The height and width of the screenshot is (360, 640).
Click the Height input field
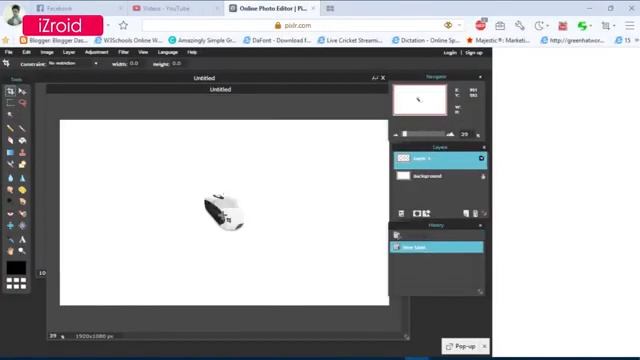coord(176,64)
